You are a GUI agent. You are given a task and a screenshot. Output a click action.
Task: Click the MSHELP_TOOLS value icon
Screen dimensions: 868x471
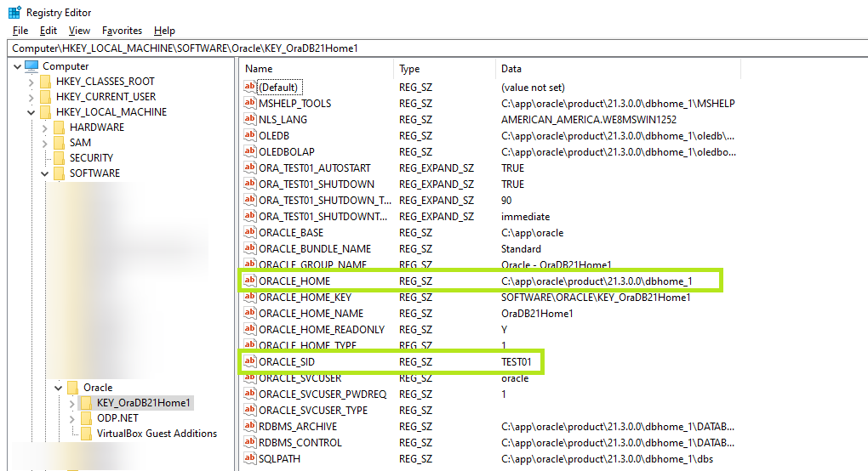pyautogui.click(x=249, y=103)
